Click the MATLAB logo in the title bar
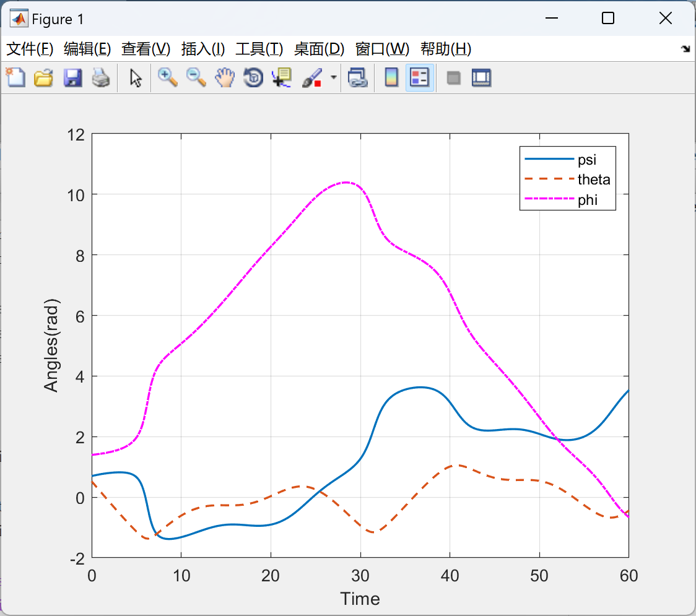The image size is (696, 616). 19,19
